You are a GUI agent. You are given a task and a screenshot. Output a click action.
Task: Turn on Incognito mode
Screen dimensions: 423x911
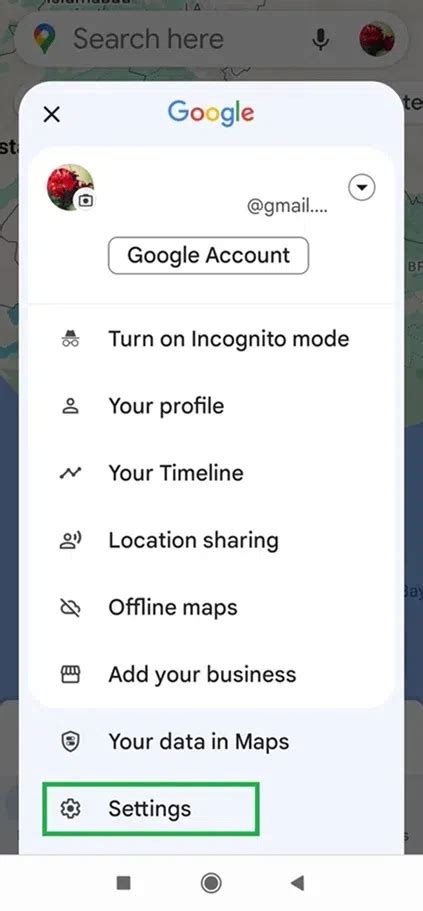[x=212, y=339]
